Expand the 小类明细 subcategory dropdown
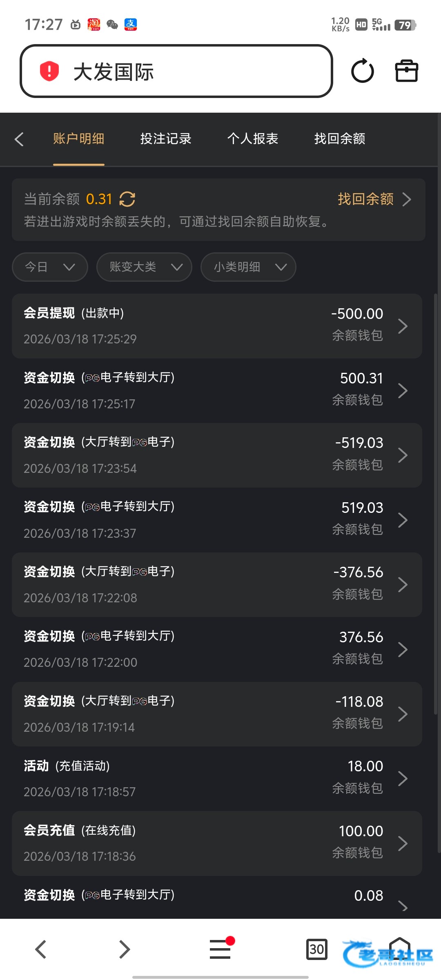 pos(248,267)
